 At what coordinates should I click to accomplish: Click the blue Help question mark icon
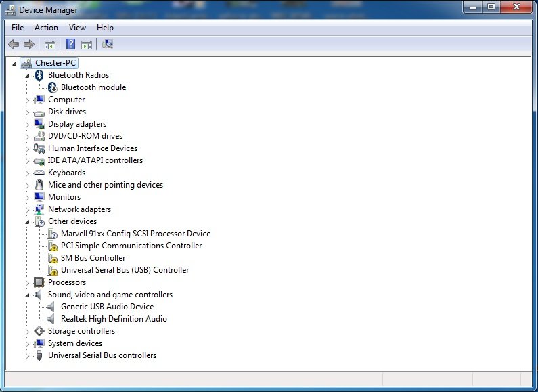(x=70, y=45)
